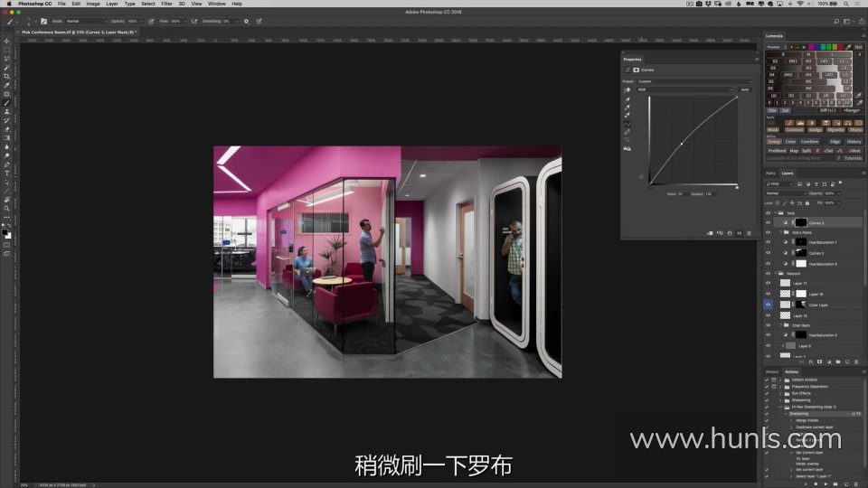Image resolution: width=868 pixels, height=488 pixels.
Task: Switch to the Paths tab
Action: click(x=770, y=174)
